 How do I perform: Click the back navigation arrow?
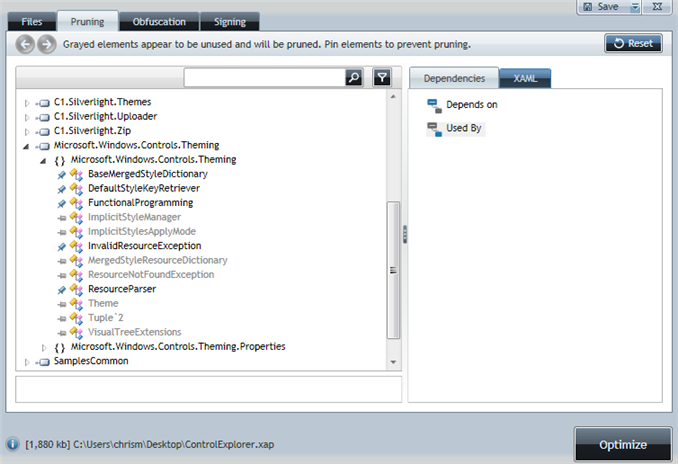26,44
